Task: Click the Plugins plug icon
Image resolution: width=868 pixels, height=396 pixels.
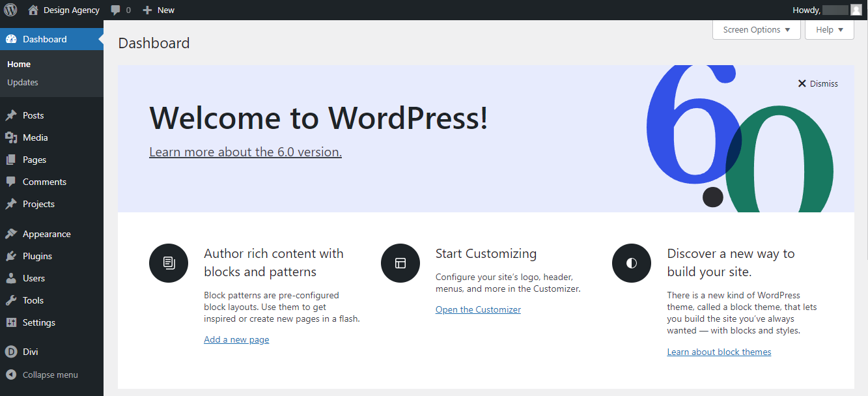Action: point(11,256)
